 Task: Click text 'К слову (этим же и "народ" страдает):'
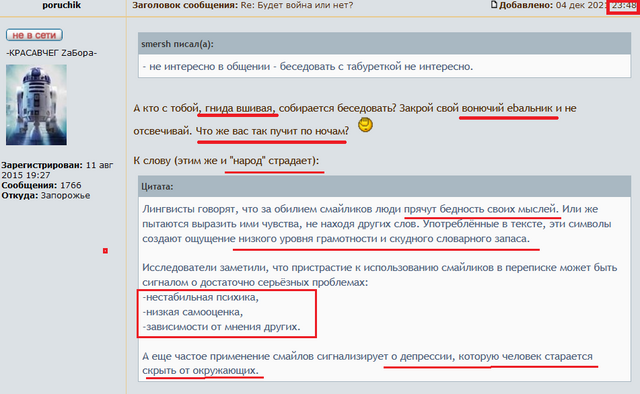226,160
